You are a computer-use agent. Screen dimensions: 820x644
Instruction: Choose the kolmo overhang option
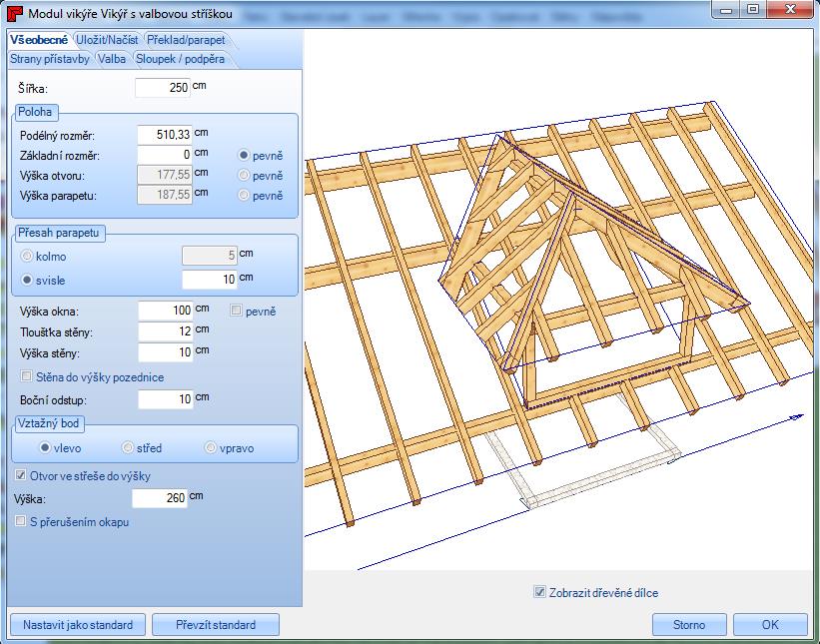coord(27,257)
